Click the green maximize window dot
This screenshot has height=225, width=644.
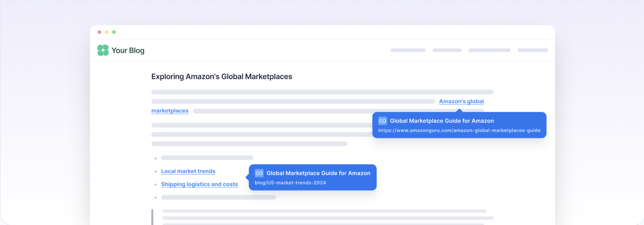pyautogui.click(x=114, y=32)
